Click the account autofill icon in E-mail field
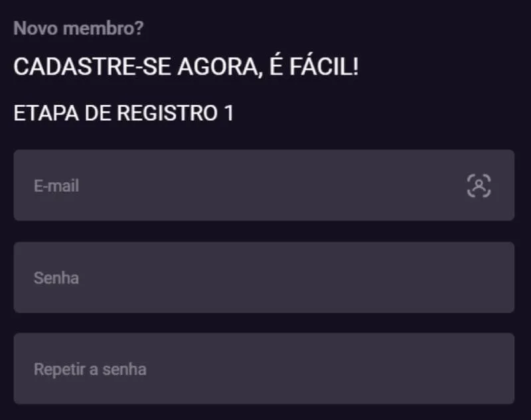 [480, 186]
